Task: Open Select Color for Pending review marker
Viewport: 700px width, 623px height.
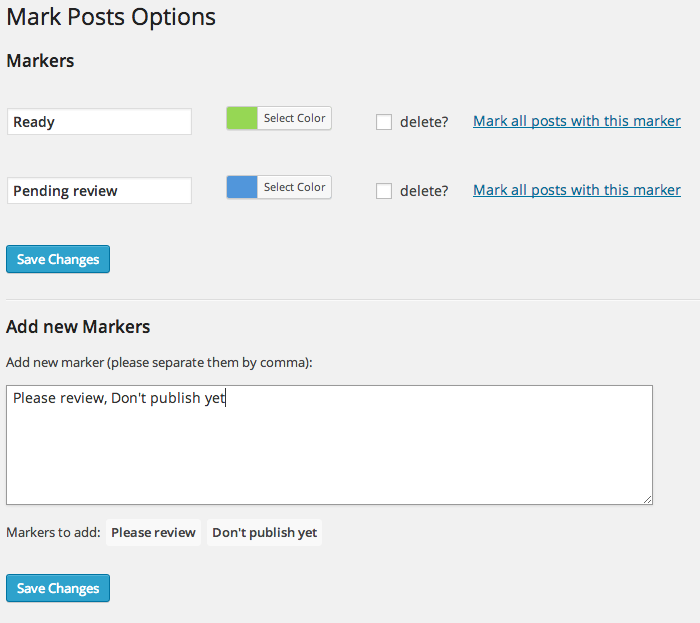Action: click(294, 187)
